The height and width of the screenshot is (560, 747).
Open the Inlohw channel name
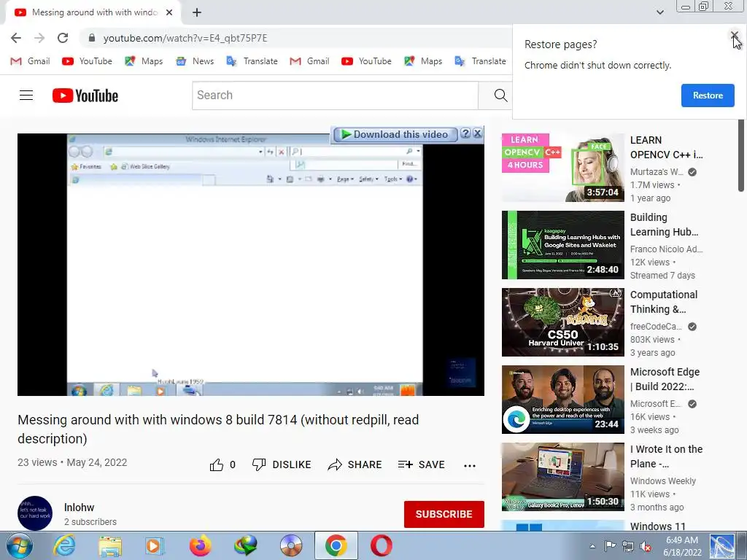click(79, 507)
